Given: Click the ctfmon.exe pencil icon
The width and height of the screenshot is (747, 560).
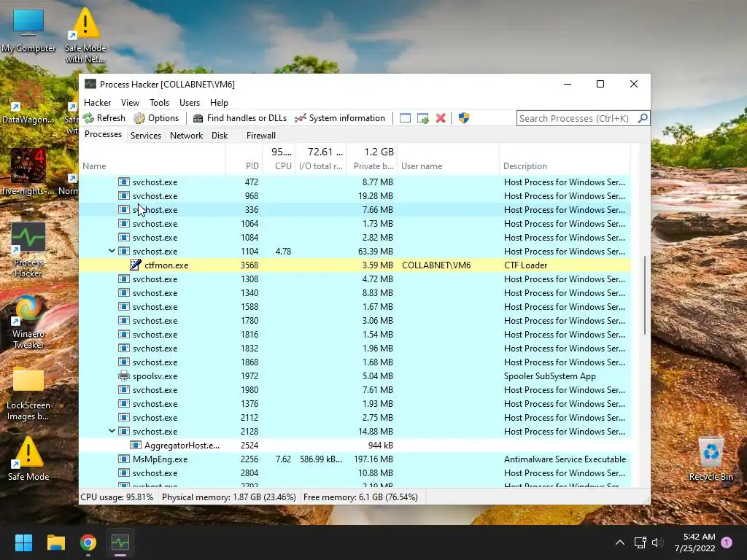Looking at the screenshot, I should (135, 265).
